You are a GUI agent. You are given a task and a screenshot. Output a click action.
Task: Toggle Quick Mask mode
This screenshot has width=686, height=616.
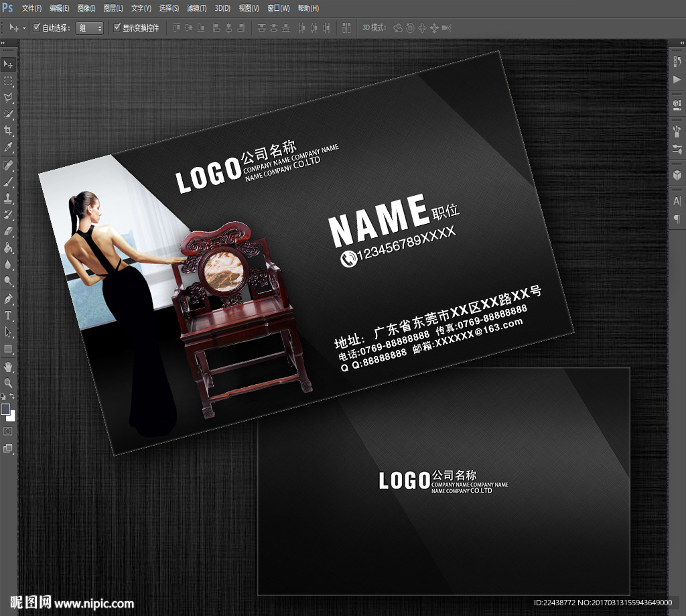(x=8, y=431)
